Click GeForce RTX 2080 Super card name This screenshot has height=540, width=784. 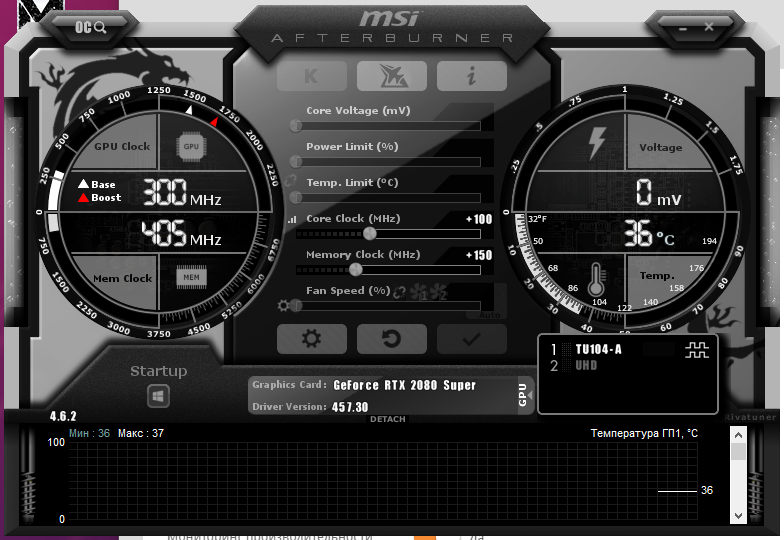tap(404, 385)
